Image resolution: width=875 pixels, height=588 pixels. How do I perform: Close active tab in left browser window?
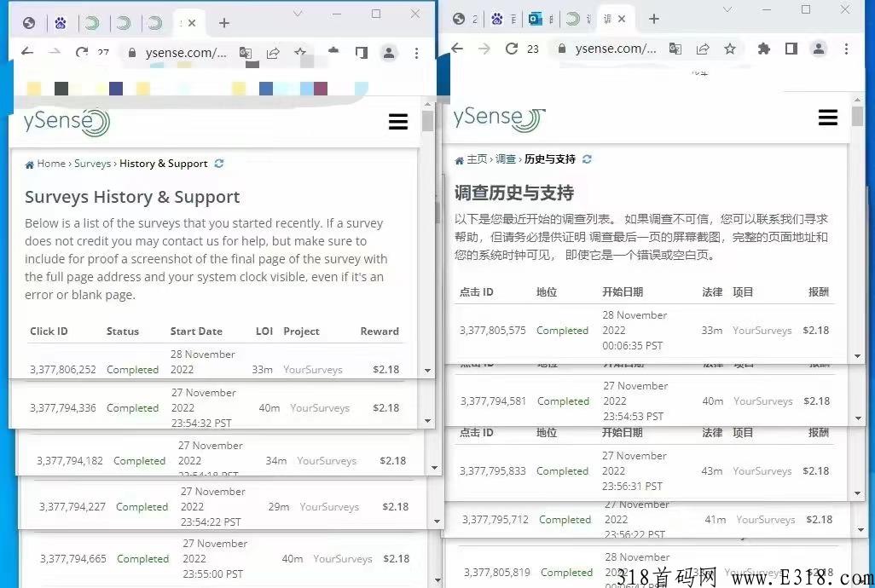[192, 23]
